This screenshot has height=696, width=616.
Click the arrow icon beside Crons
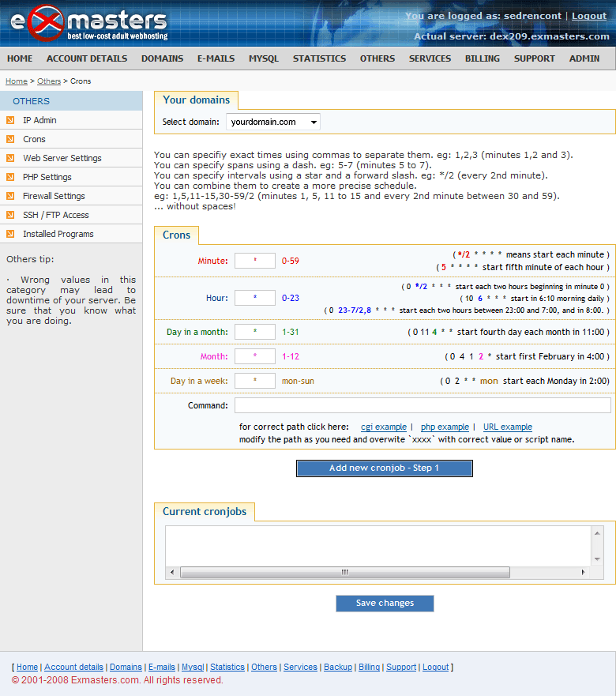(10, 139)
